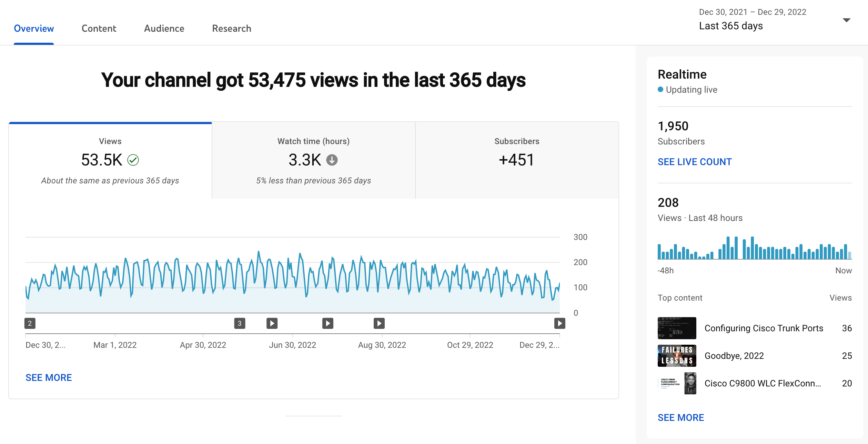Open the Overview tab
868x444 pixels.
[x=34, y=29]
